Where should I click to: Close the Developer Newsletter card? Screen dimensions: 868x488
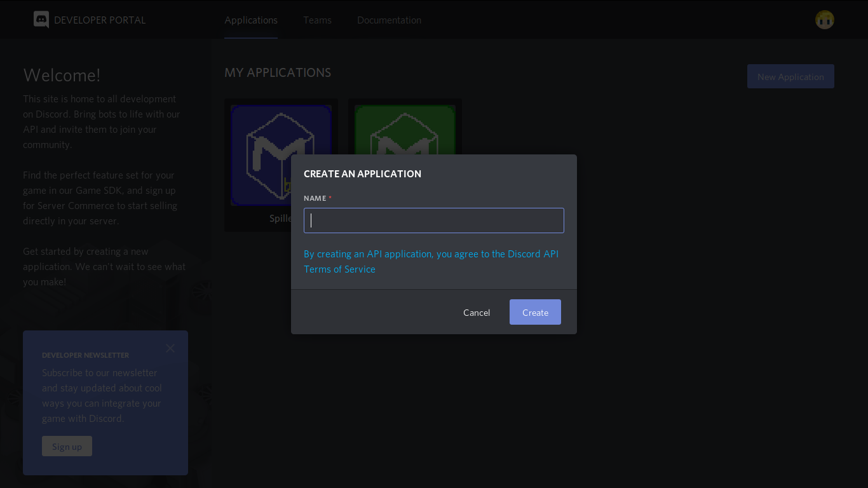coord(170,348)
